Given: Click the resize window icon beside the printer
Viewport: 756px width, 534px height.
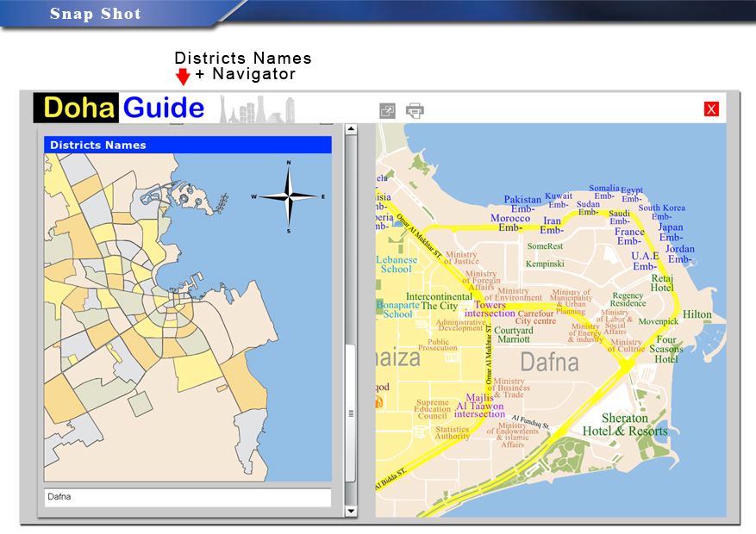Looking at the screenshot, I should pos(387,110).
